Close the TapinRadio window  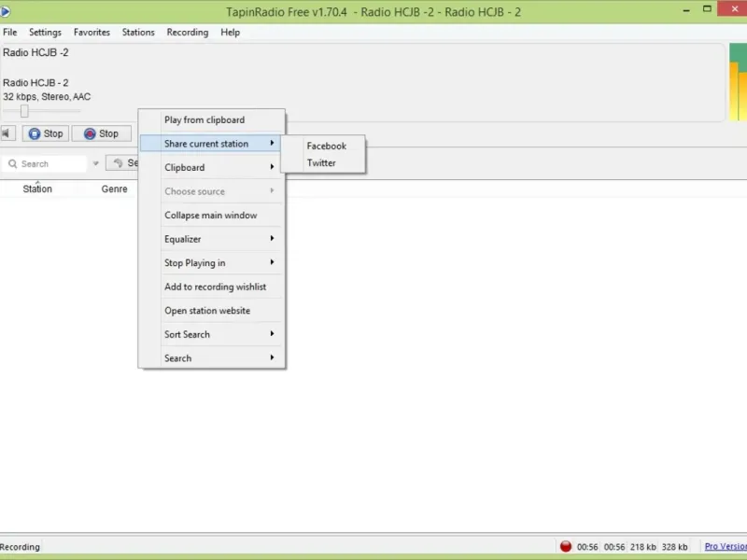point(734,9)
